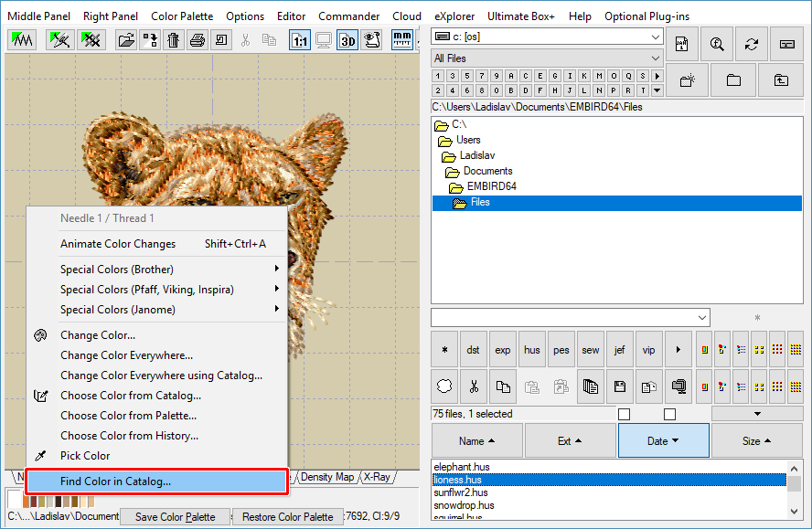This screenshot has height=529, width=812.
Task: Click Save Color Palette button
Action: click(x=176, y=517)
